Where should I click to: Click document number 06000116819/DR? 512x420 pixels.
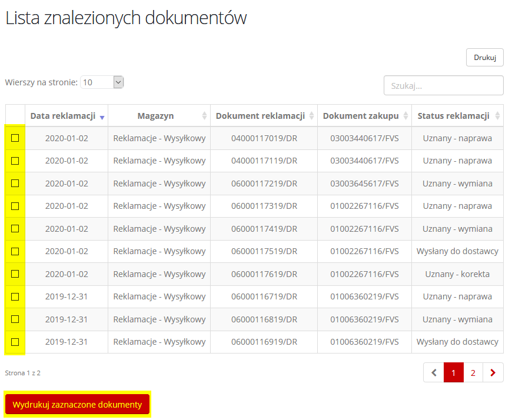click(x=264, y=319)
